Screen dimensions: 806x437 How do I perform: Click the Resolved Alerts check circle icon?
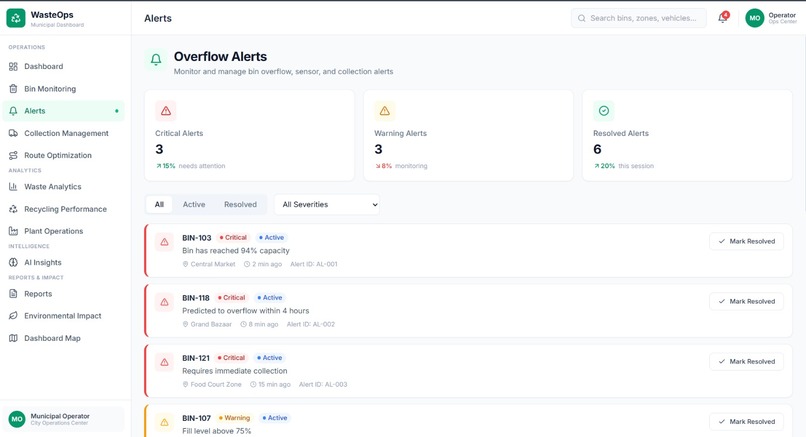(x=603, y=111)
